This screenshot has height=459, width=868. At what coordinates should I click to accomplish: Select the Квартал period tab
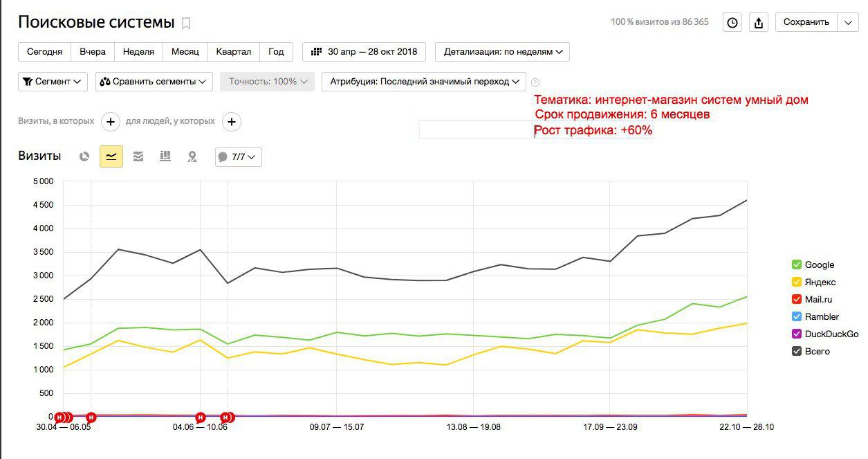click(x=234, y=52)
